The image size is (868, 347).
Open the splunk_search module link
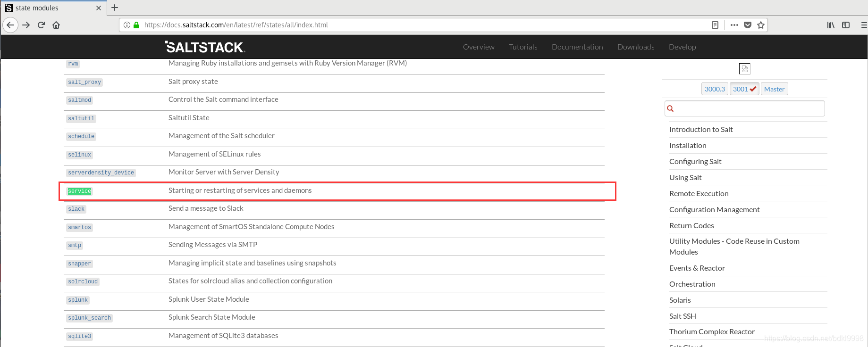[89, 318]
